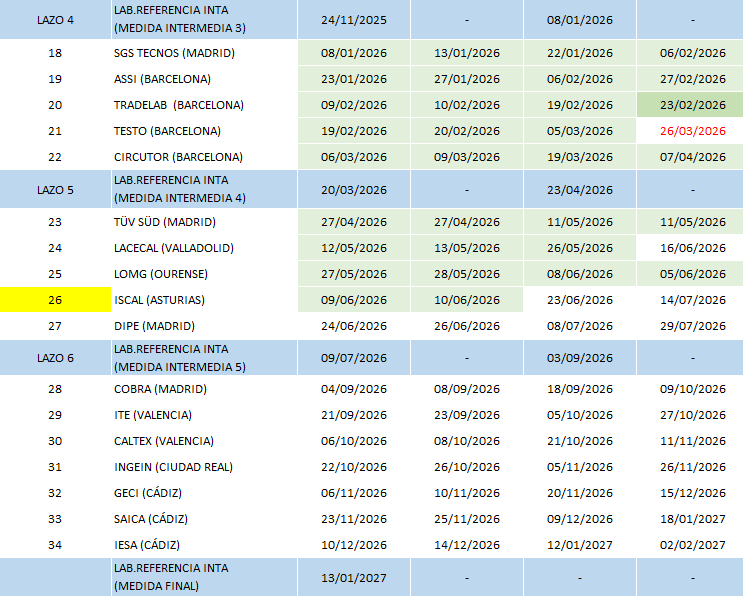
Task: Click date 03/09/2026 in LAZO 6 row
Action: [x=580, y=358]
